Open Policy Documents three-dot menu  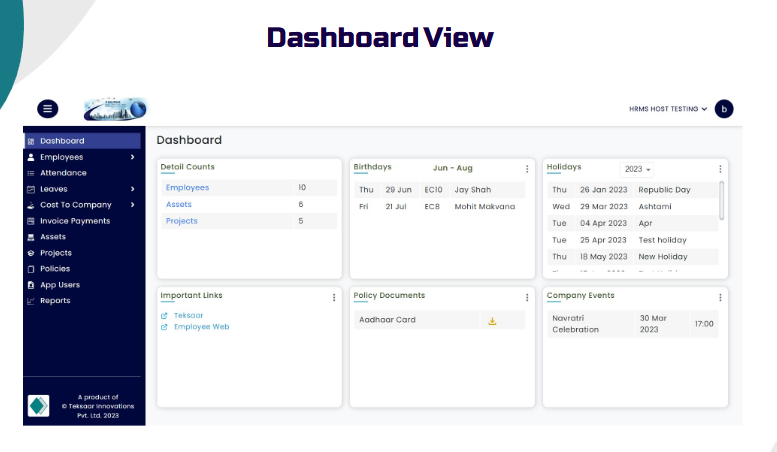[527, 297]
